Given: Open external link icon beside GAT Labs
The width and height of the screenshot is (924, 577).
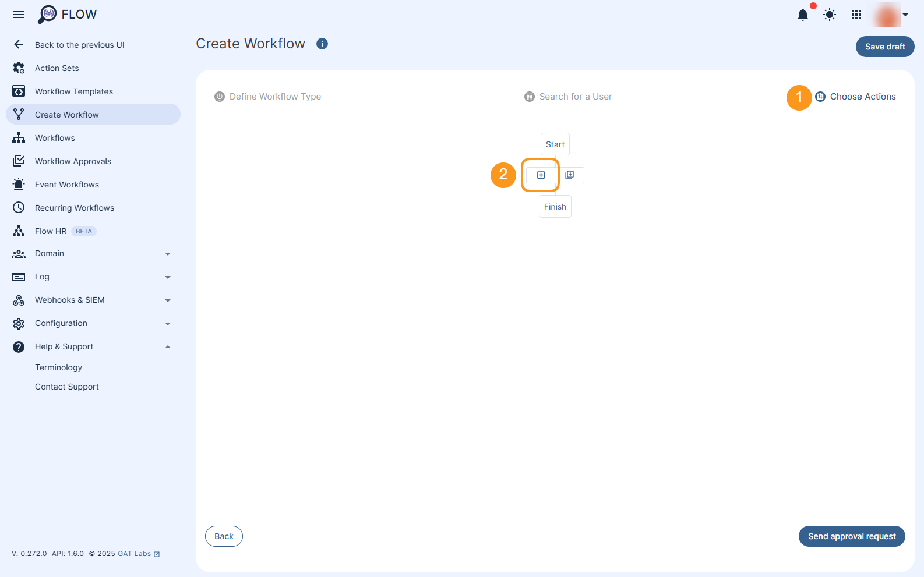Looking at the screenshot, I should click(157, 554).
